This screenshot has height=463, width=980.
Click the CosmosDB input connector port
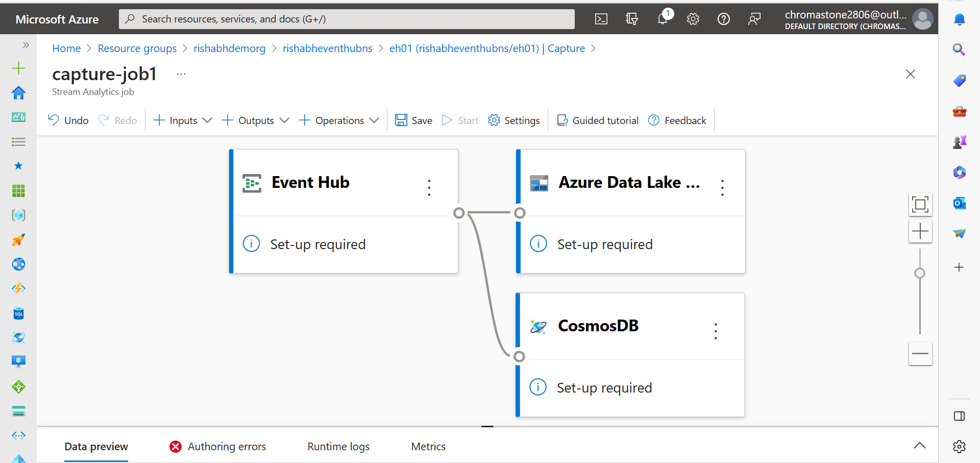click(x=519, y=356)
